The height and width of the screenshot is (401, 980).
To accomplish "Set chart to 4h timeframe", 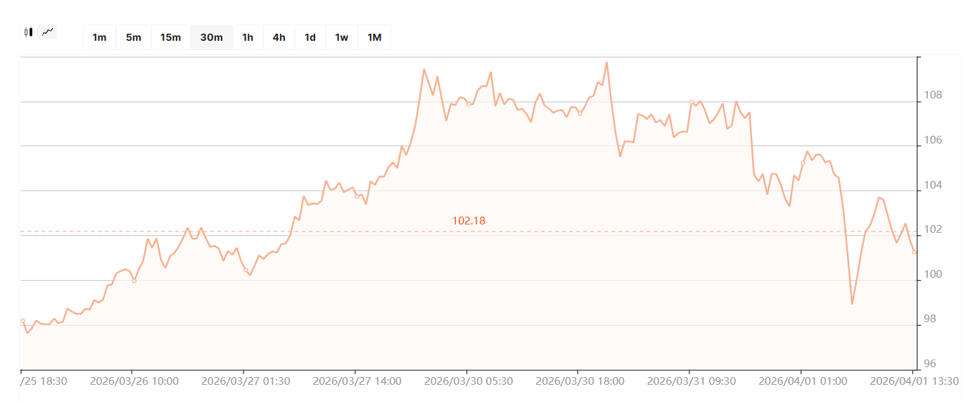I will tap(279, 37).
